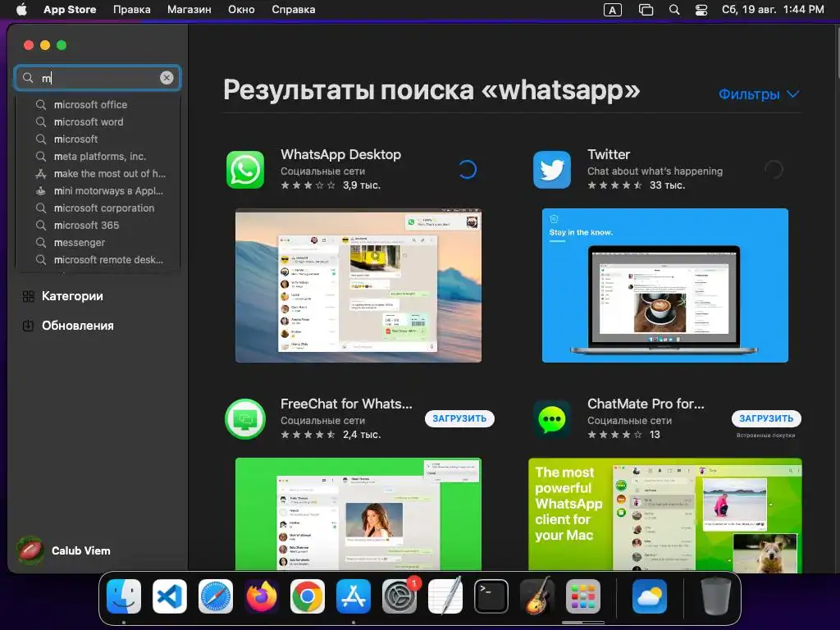Open the Магазин menu
The width and height of the screenshot is (840, 630).
pos(189,10)
